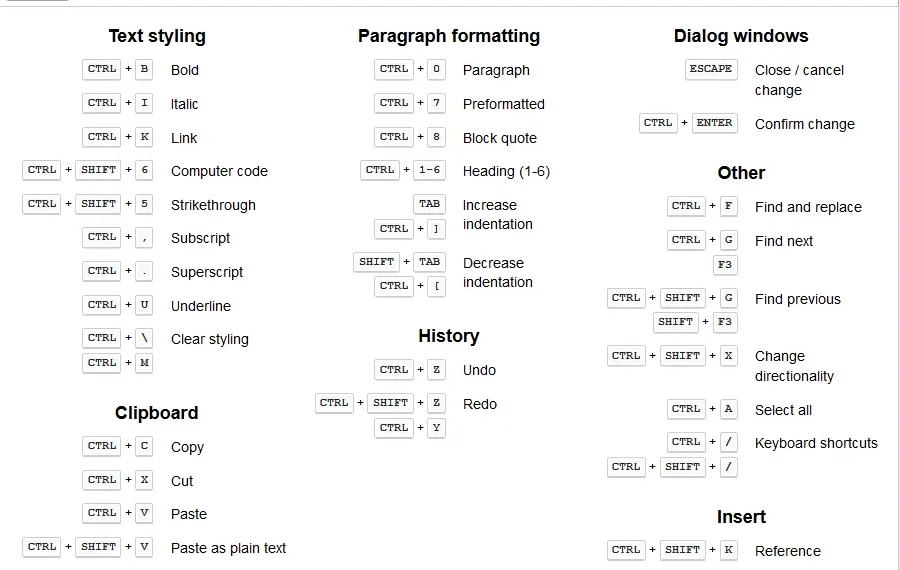Click the Paste as plain text label
The height and width of the screenshot is (570, 900).
[x=228, y=548]
